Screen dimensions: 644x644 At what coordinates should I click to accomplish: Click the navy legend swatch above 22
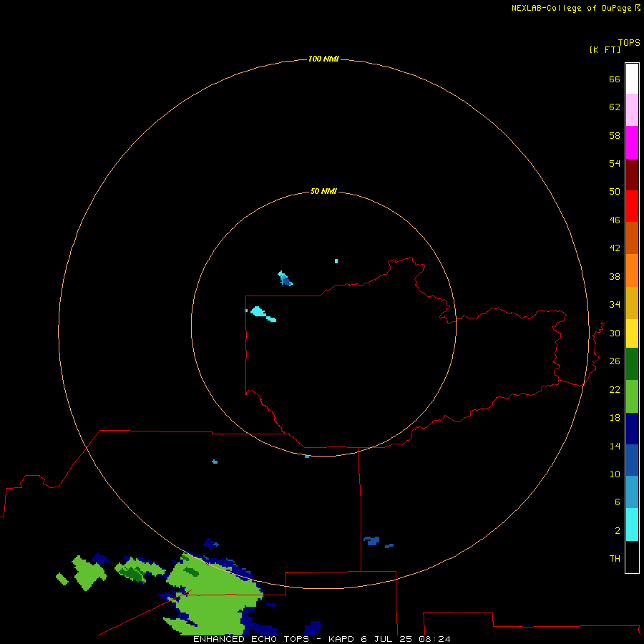point(632,429)
